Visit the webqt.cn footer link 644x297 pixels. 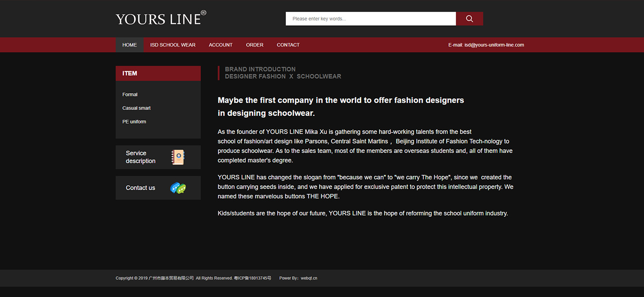point(309,278)
